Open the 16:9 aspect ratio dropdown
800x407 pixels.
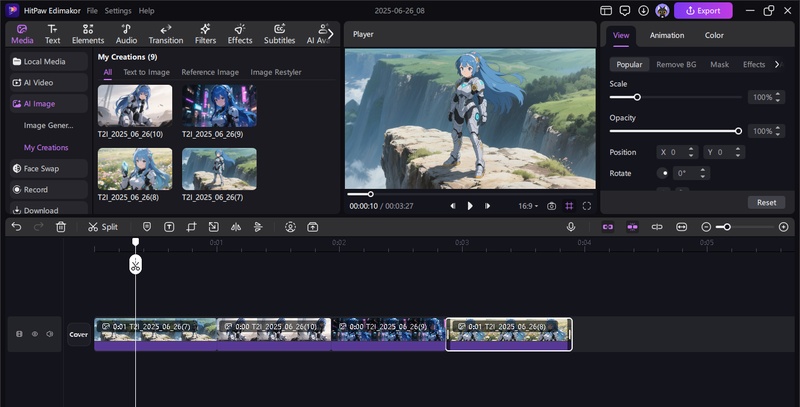tap(528, 206)
